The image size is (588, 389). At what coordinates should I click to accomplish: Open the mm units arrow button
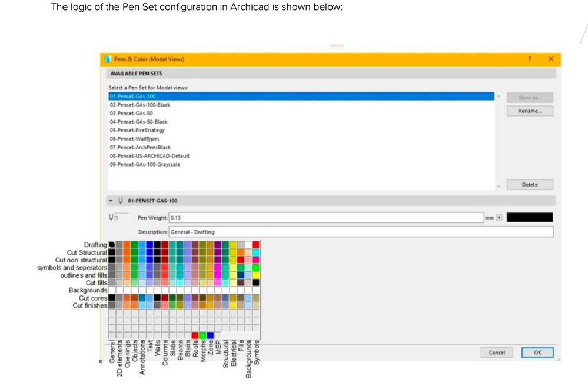[x=499, y=218]
